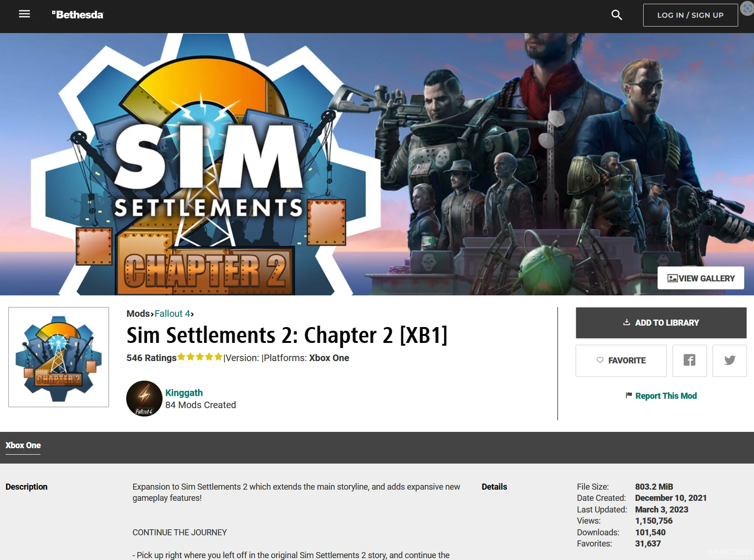
Task: Open the hamburger navigation menu
Action: [24, 14]
